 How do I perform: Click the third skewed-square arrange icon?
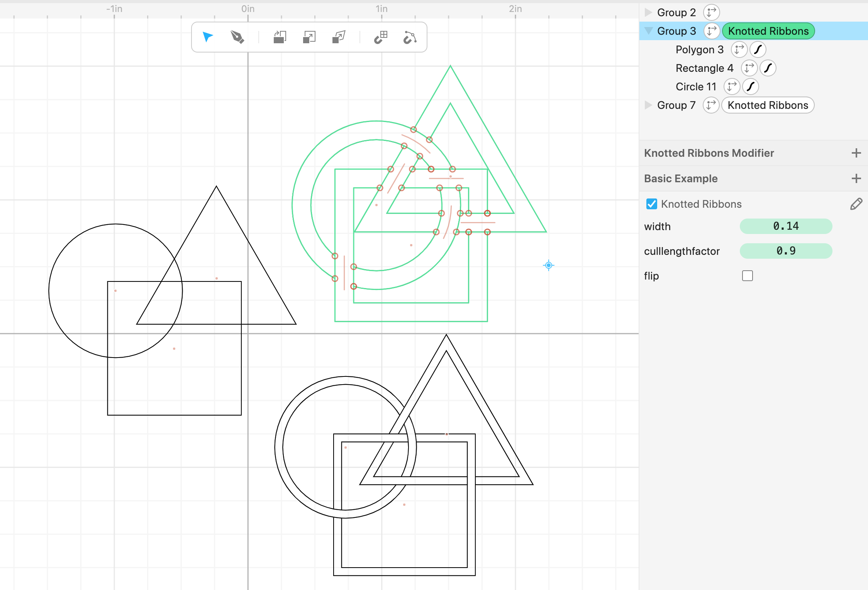(339, 37)
